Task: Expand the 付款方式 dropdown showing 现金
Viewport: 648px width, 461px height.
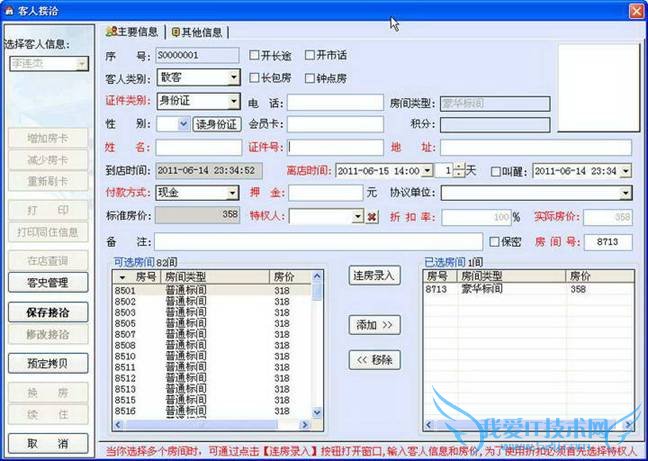Action: 233,193
